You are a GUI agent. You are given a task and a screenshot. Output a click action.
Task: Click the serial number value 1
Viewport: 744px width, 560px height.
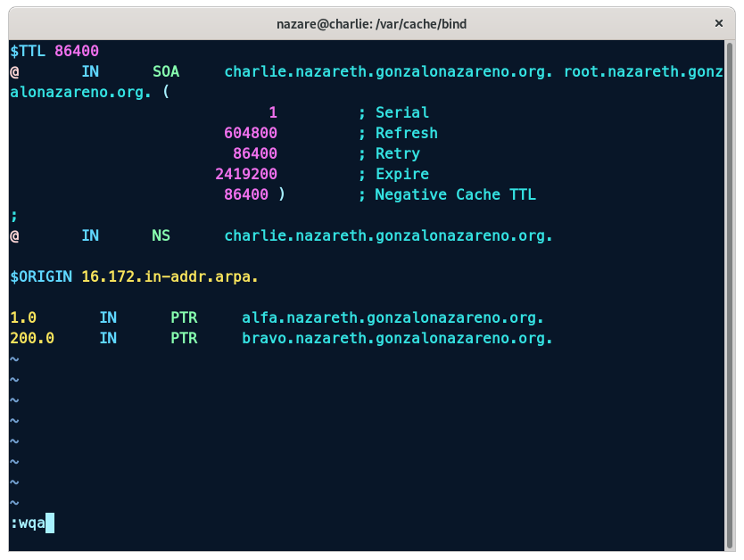tap(273, 112)
